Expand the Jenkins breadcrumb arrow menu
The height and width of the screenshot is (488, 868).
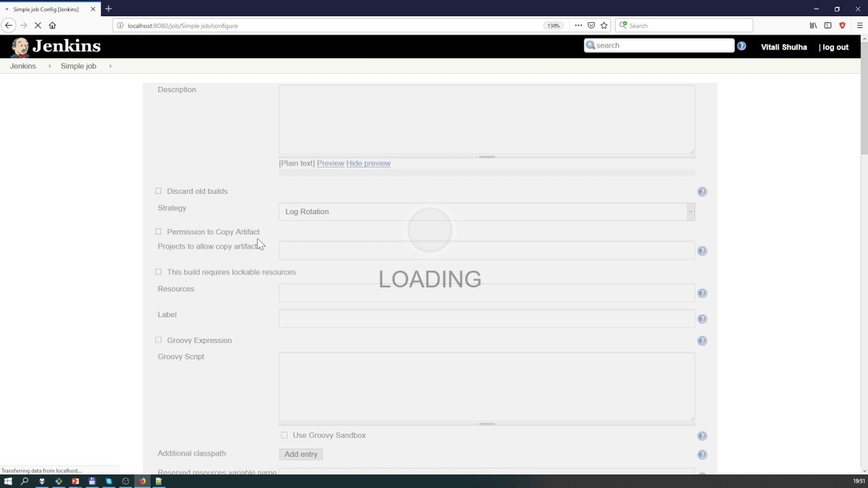point(50,66)
